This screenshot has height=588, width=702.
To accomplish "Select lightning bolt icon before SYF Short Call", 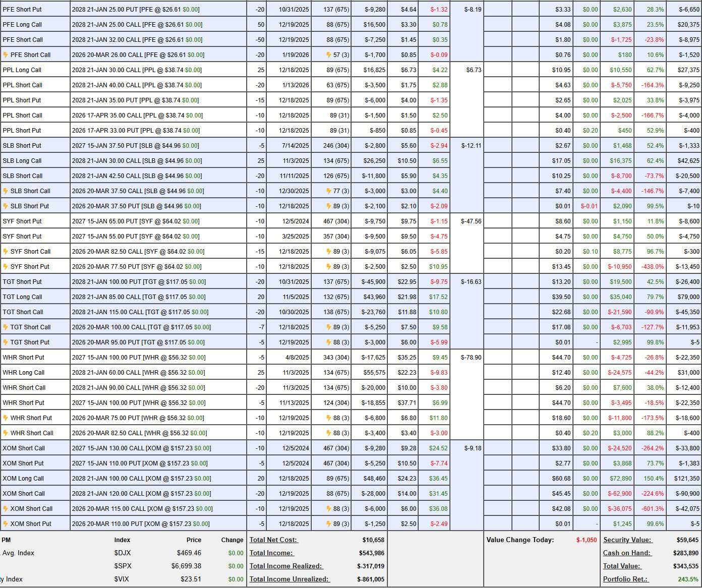I will (6, 252).
